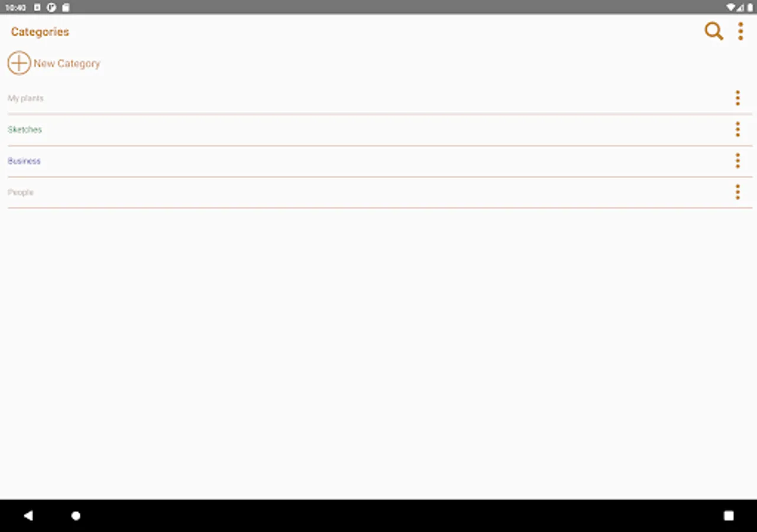Screen dimensions: 757x532
Task: Open the My plants category
Action: [x=380, y=98]
